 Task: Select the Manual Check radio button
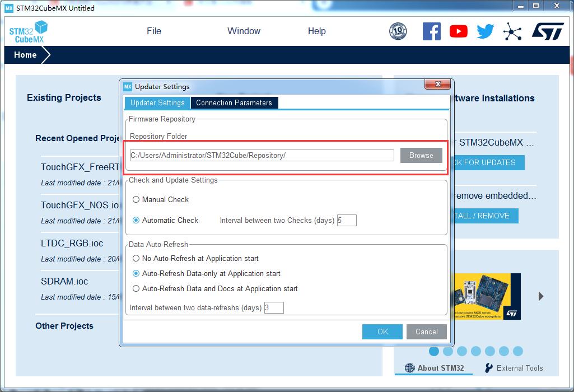click(136, 199)
